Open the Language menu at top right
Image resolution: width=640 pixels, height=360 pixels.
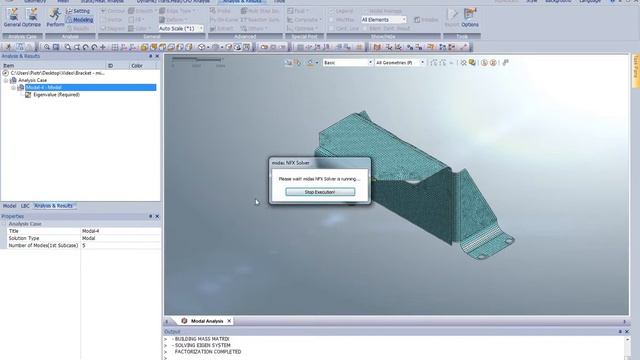(x=590, y=2)
